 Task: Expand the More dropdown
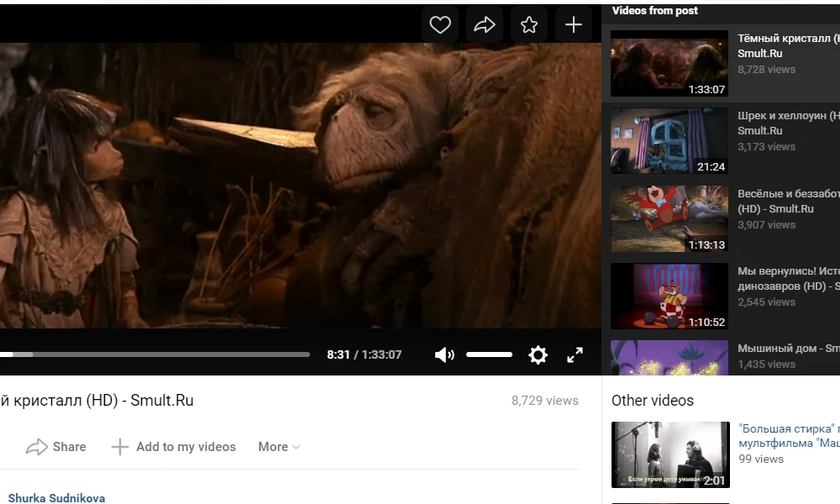pyautogui.click(x=279, y=447)
